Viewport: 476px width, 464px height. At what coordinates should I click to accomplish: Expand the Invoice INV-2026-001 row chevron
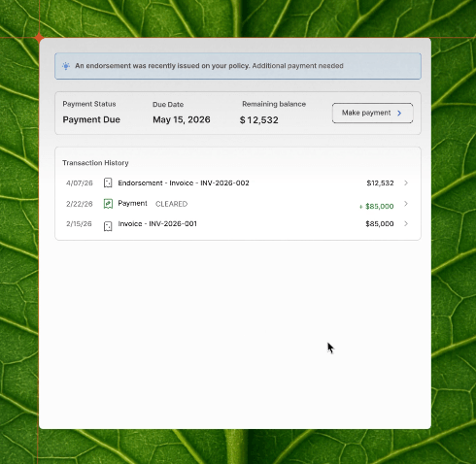pyautogui.click(x=406, y=223)
